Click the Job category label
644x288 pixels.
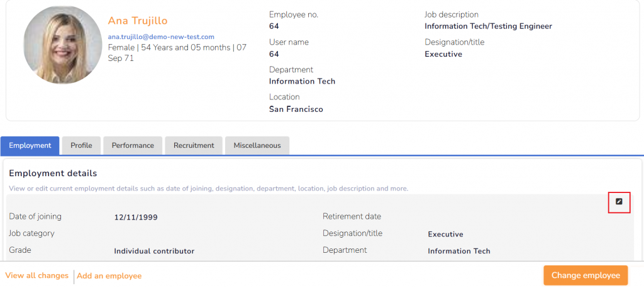tap(31, 233)
